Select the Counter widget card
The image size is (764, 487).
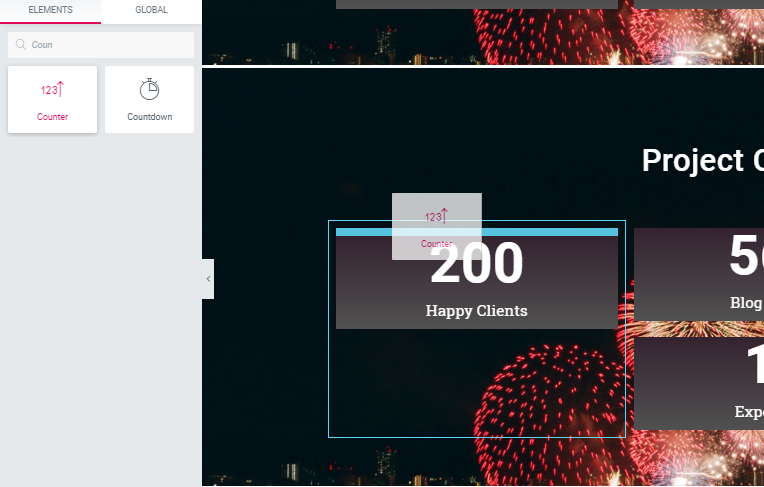point(52,99)
